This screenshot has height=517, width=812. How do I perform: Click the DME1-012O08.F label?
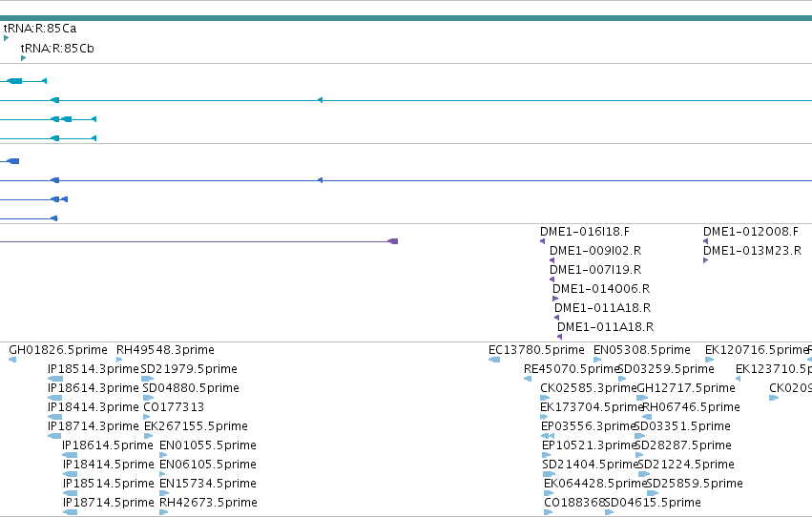pyautogui.click(x=750, y=232)
